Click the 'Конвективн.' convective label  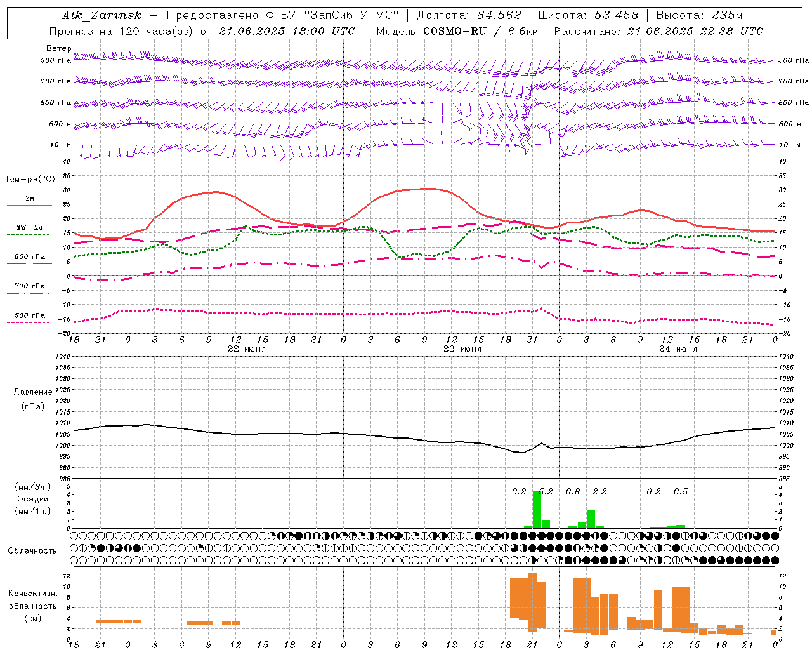(32, 594)
